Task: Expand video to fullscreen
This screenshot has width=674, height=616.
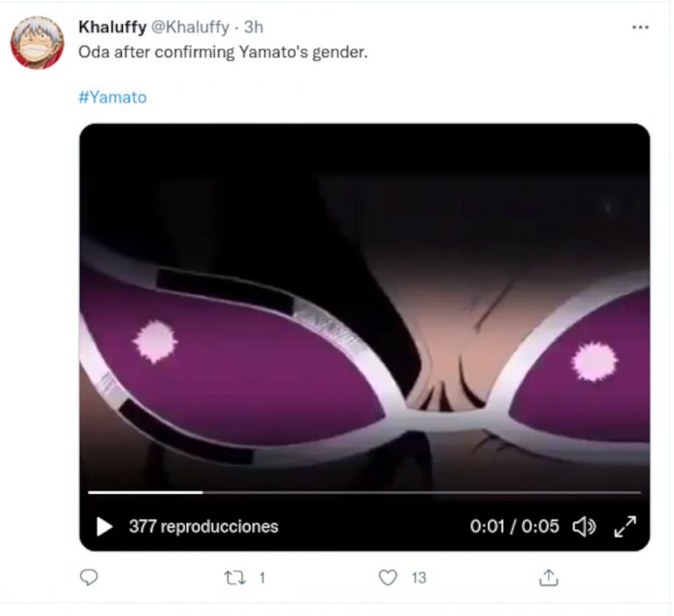Action: click(625, 526)
